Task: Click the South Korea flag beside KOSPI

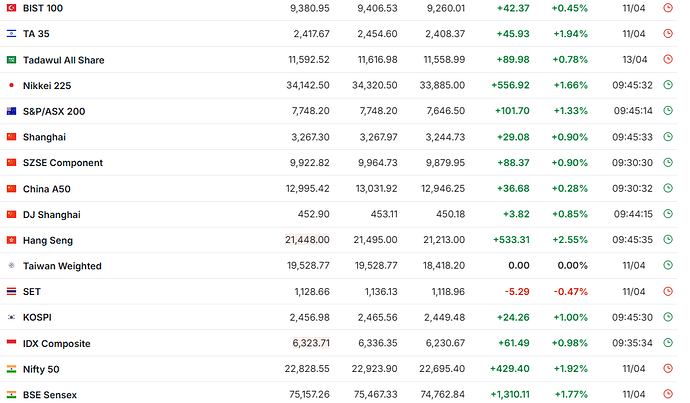Action: pyautogui.click(x=11, y=317)
